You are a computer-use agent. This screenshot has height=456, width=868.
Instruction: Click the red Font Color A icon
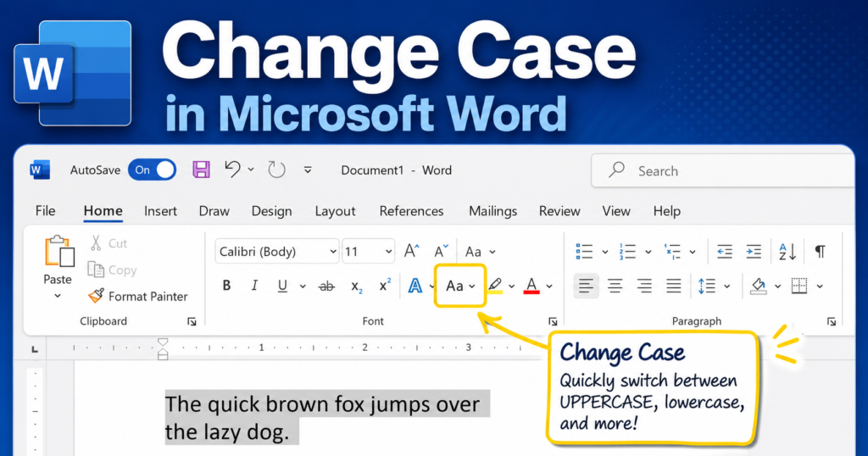point(531,286)
